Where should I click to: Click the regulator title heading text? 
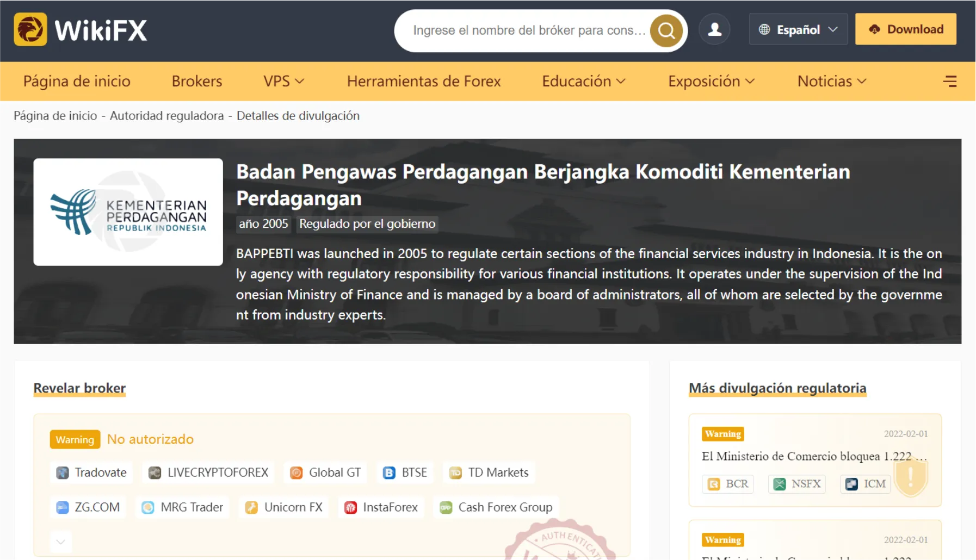(x=543, y=185)
